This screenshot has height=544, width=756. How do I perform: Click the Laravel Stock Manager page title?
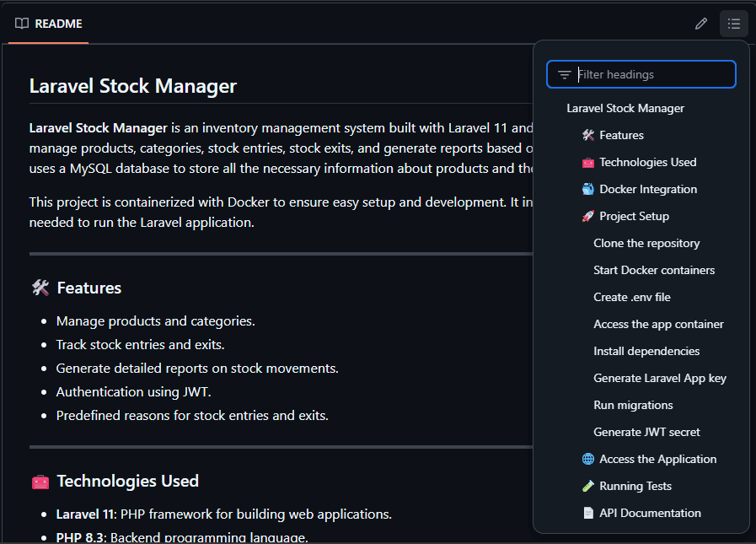(133, 86)
